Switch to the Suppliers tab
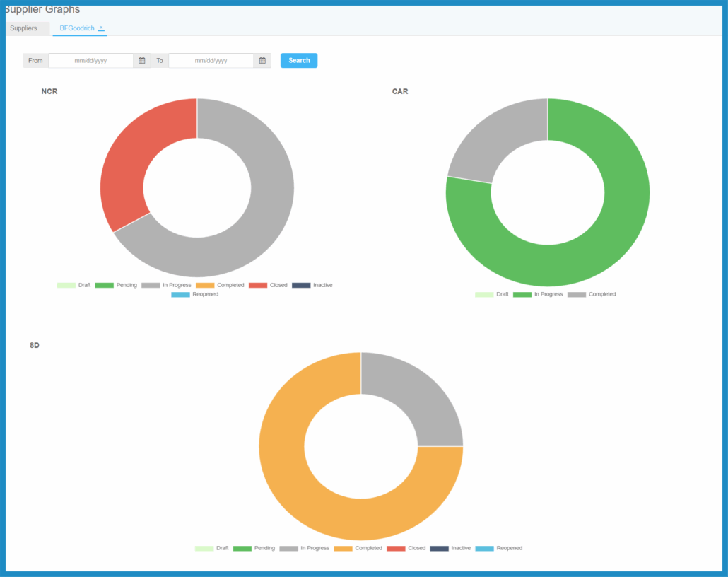The image size is (728, 577). click(x=23, y=28)
